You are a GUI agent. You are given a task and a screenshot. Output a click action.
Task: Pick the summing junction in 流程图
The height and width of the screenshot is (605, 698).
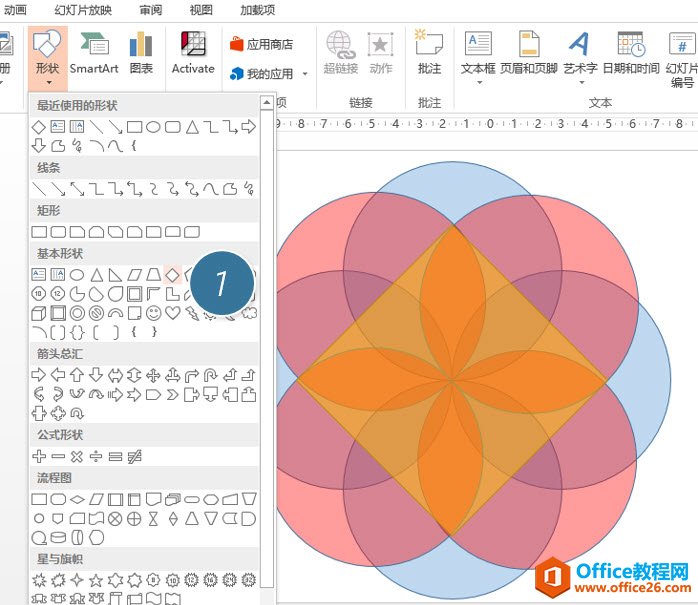click(115, 519)
